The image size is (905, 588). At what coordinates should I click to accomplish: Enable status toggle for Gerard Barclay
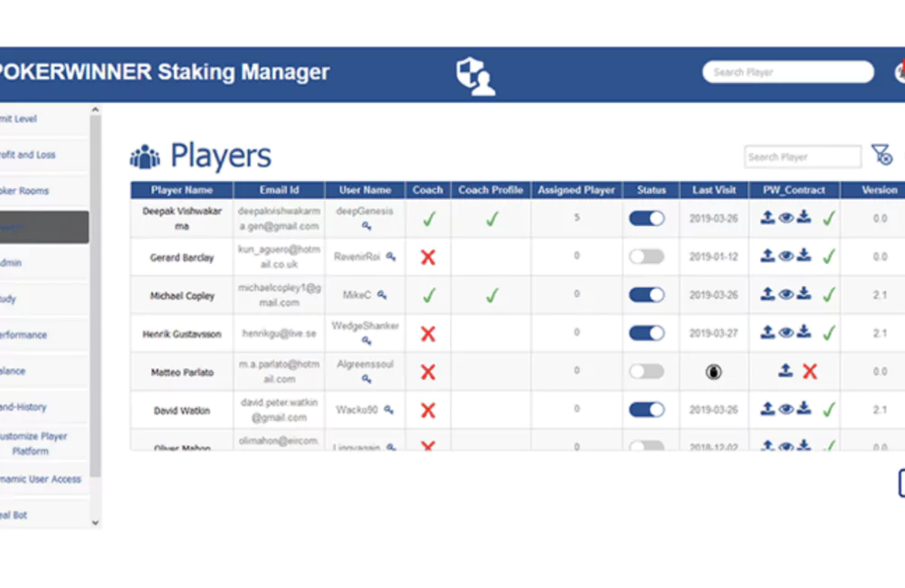(646, 256)
